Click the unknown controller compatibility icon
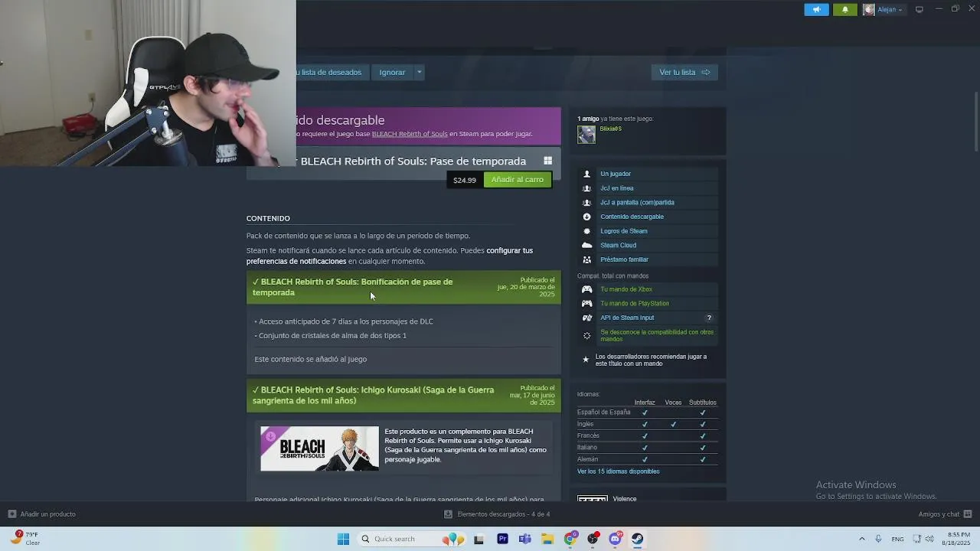This screenshot has height=551, width=980. click(x=586, y=336)
